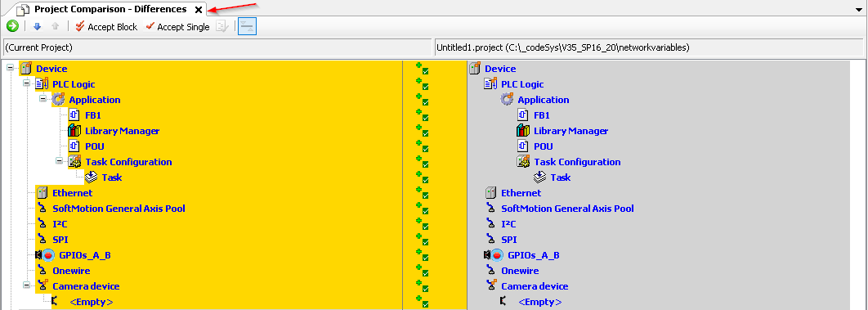Viewport: 868px width, 310px height.
Task: Jump to next difference with blue down arrow
Action: pyautogui.click(x=37, y=26)
